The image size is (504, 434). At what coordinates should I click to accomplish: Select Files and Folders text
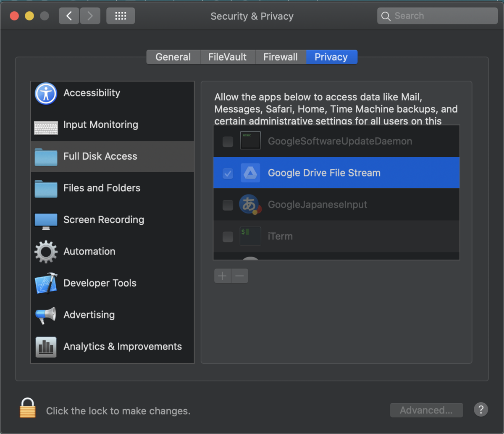click(102, 188)
